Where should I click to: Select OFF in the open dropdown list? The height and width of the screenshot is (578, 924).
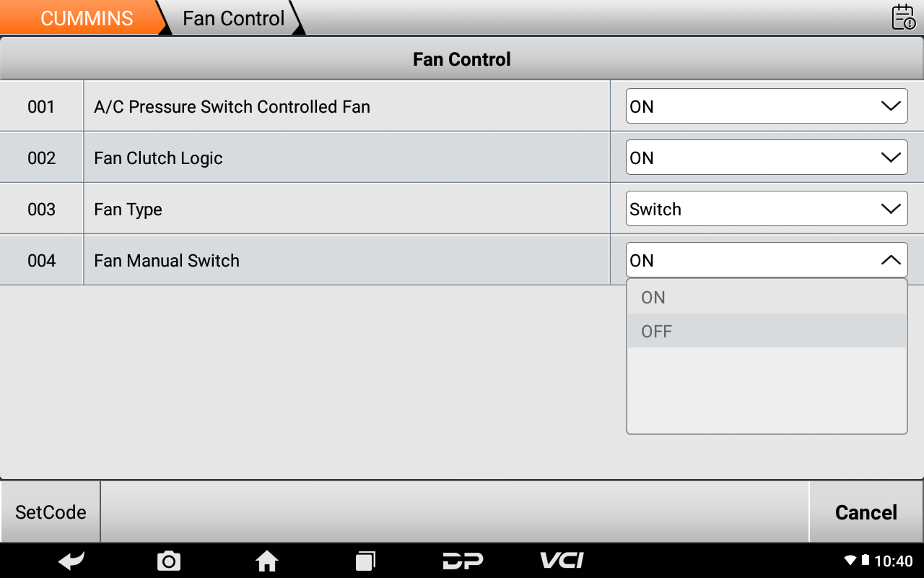tap(766, 332)
